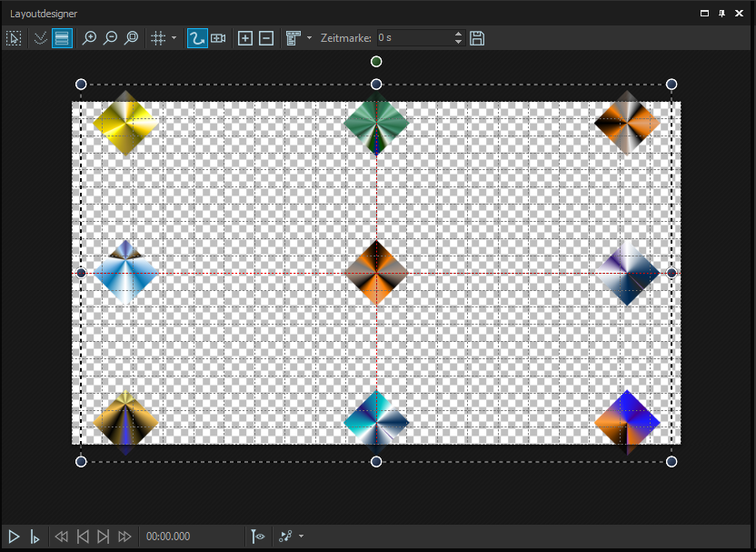The height and width of the screenshot is (552, 756).
Task: Expand the alignment tool dropdown arrow
Action: coord(309,38)
